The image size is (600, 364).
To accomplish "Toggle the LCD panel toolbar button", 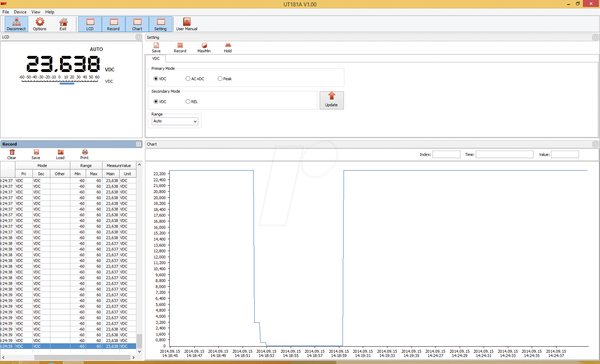I will click(90, 24).
